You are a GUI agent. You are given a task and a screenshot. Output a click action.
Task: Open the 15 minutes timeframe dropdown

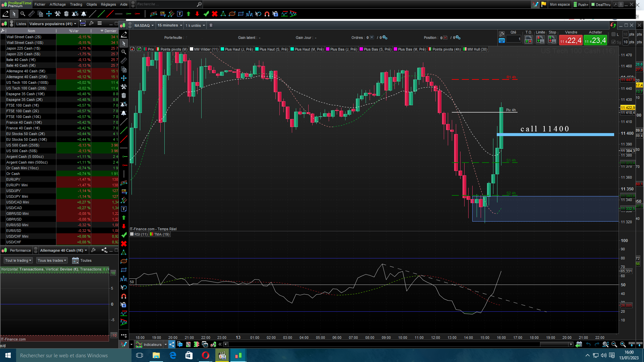click(170, 25)
